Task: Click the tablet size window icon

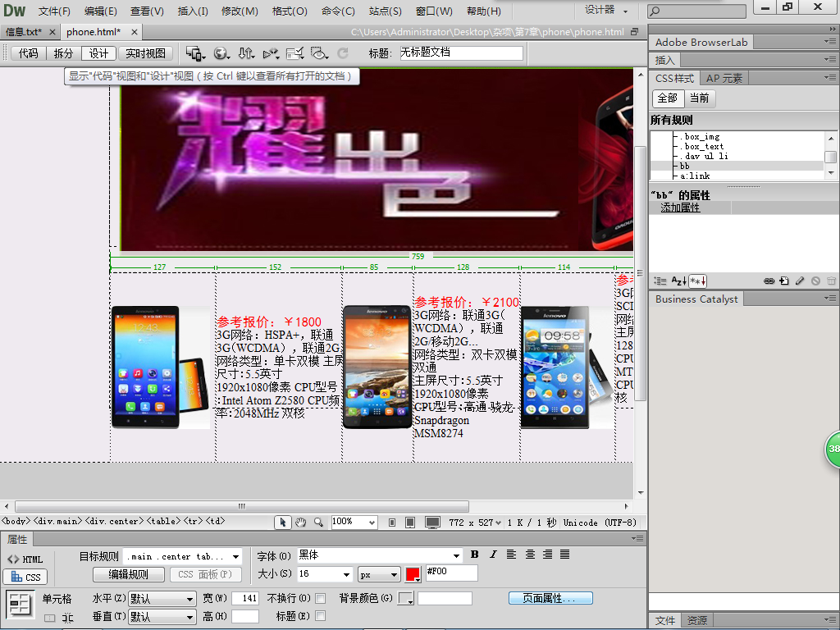Action: tap(410, 523)
